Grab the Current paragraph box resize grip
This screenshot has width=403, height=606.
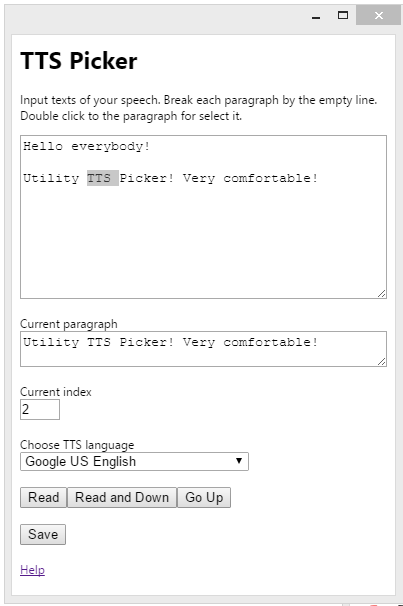382,362
